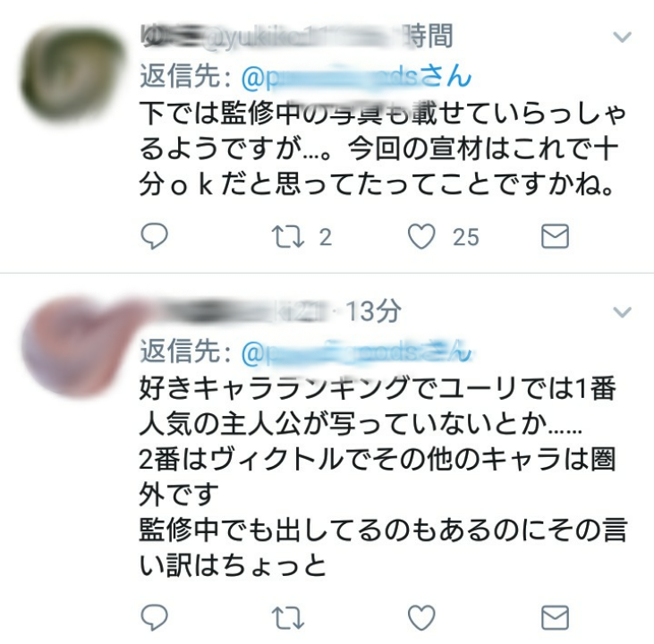Like the first tweet with 25 likes
The width and height of the screenshot is (654, 644).
pos(421,236)
